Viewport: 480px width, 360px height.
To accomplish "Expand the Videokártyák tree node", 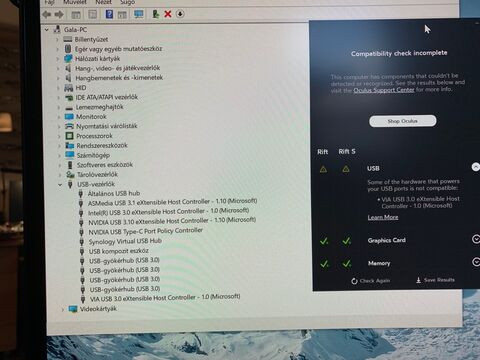I will click(62, 309).
